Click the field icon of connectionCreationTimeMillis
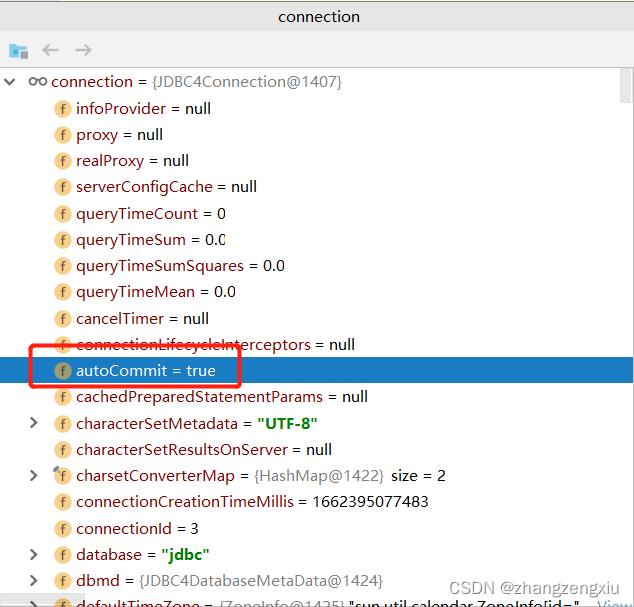 click(63, 502)
